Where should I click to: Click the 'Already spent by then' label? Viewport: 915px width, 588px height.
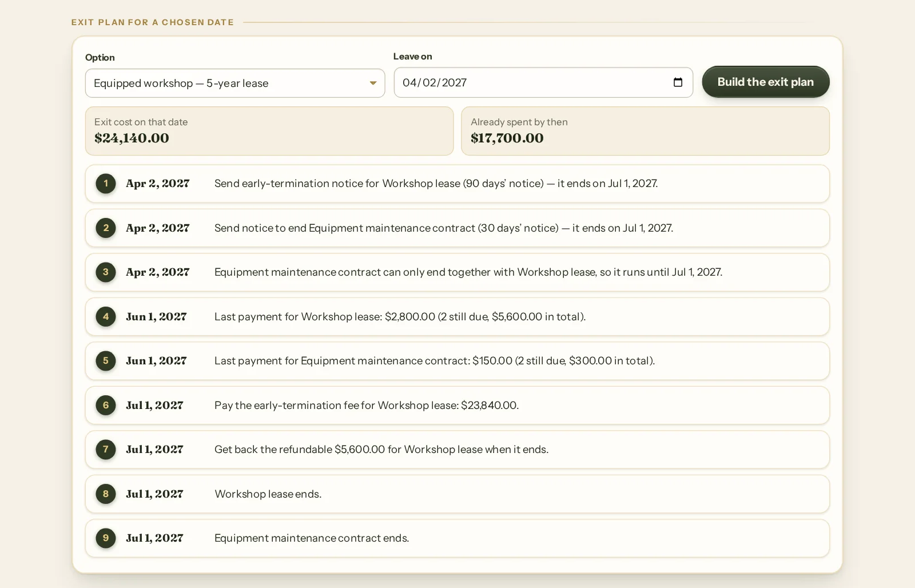519,122
